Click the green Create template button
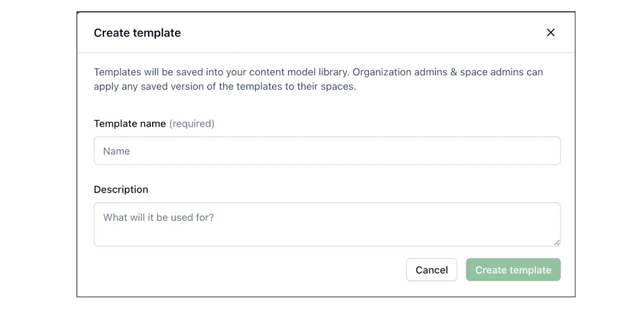Viewport: 644px width, 311px height. click(513, 270)
